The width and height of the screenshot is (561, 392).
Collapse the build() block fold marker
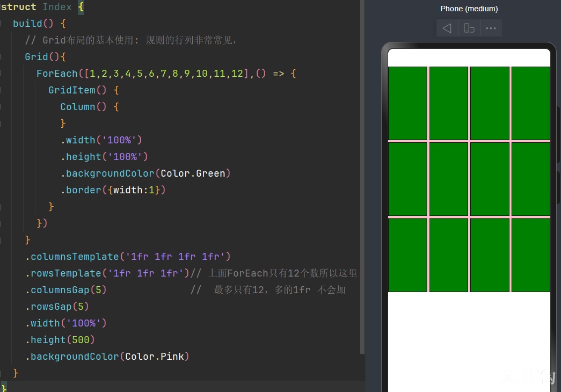[1, 24]
